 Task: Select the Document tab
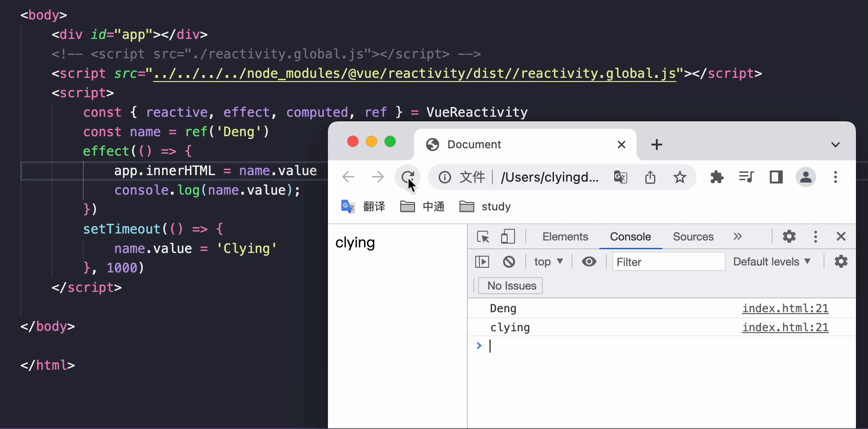point(525,145)
